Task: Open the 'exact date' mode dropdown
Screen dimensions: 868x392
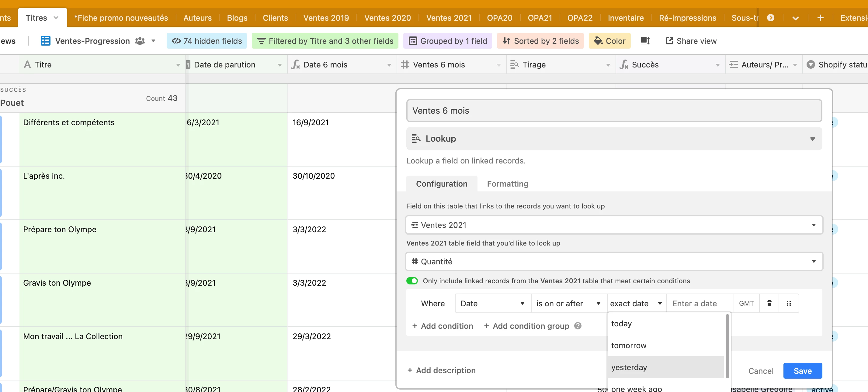Action: [x=636, y=304]
